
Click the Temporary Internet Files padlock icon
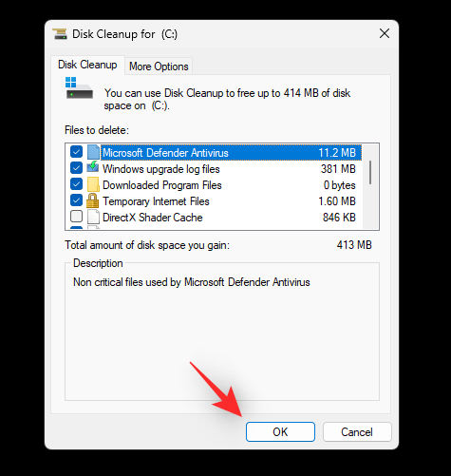click(x=92, y=200)
